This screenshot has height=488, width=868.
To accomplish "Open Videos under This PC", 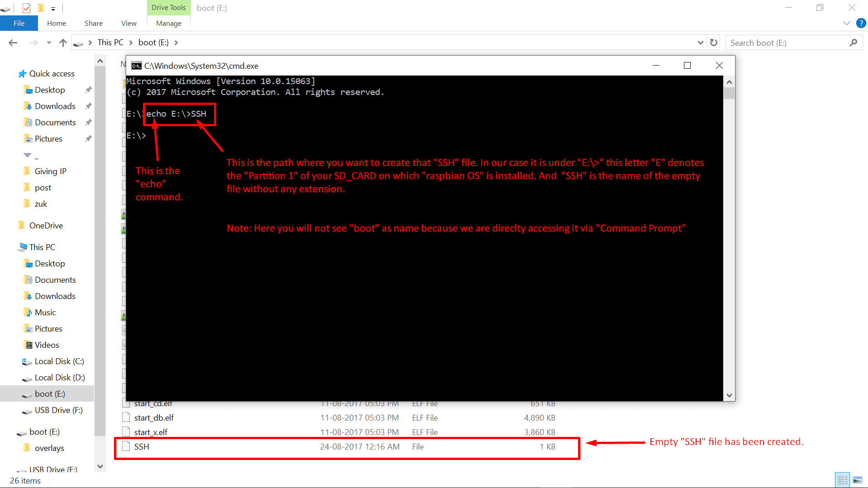I will click(x=47, y=345).
